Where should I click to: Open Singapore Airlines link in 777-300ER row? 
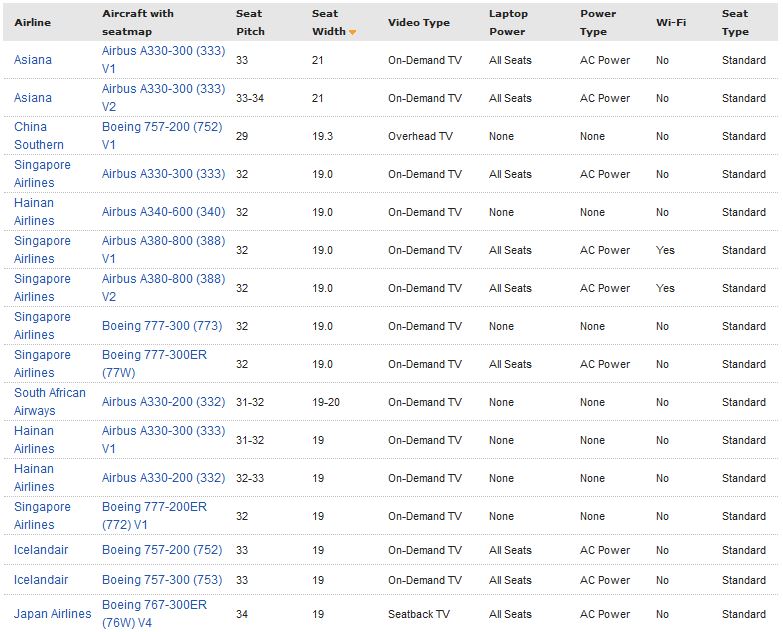tap(42, 363)
